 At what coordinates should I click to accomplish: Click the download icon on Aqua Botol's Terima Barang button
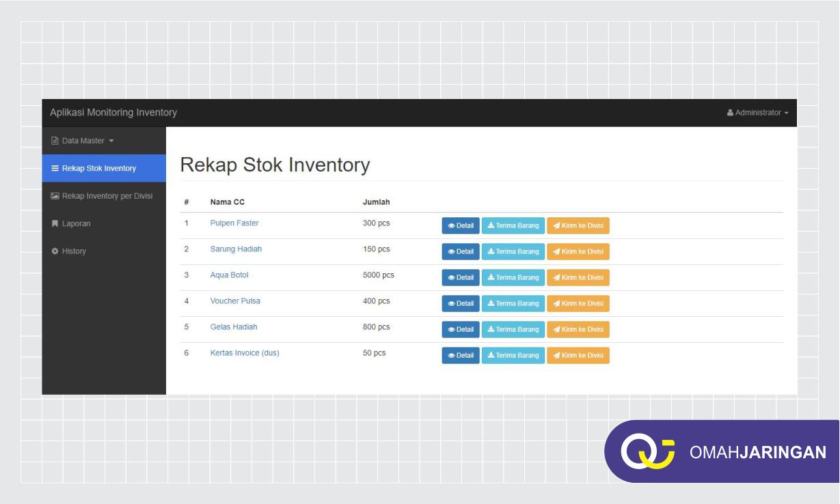pos(490,277)
